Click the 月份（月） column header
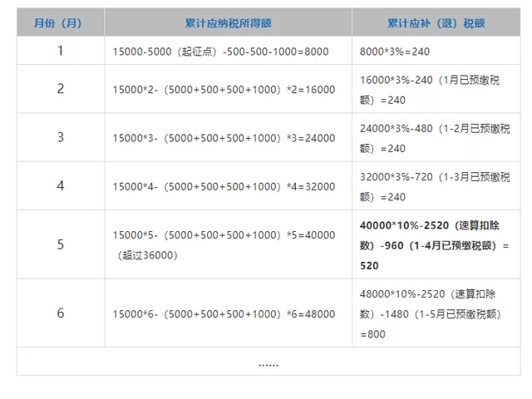532x399 pixels. tap(60, 22)
